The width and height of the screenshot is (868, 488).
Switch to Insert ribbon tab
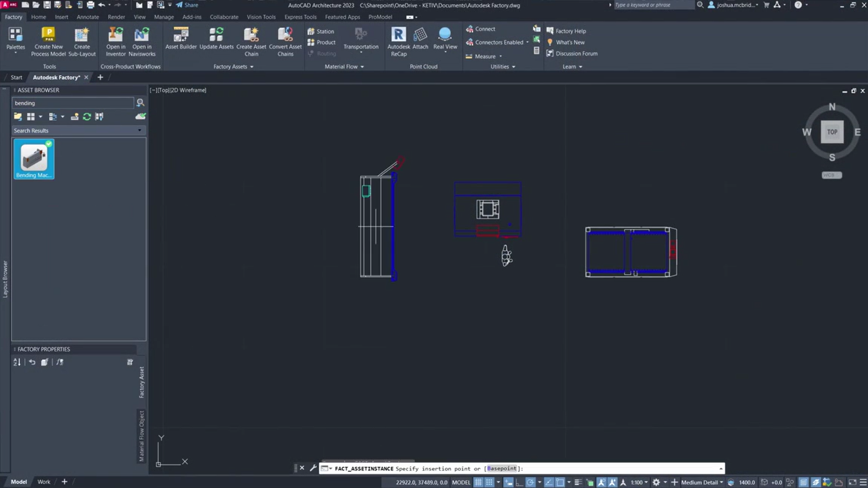pyautogui.click(x=61, y=17)
